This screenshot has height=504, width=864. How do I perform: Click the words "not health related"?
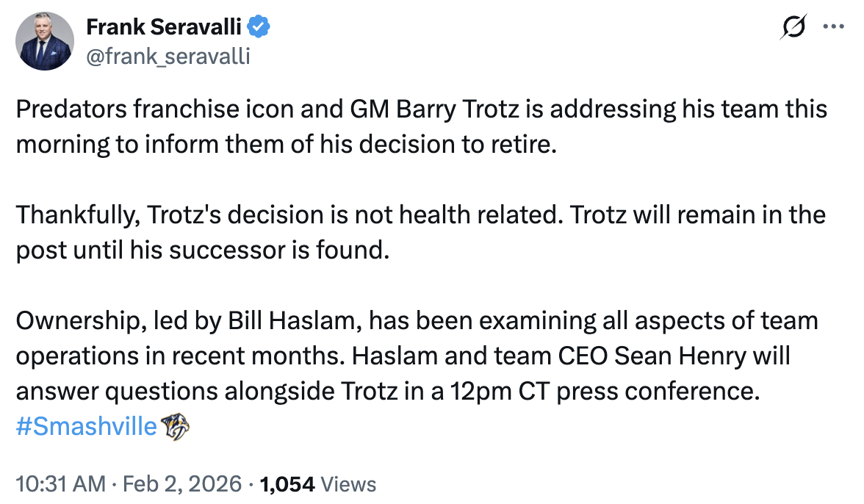444,215
